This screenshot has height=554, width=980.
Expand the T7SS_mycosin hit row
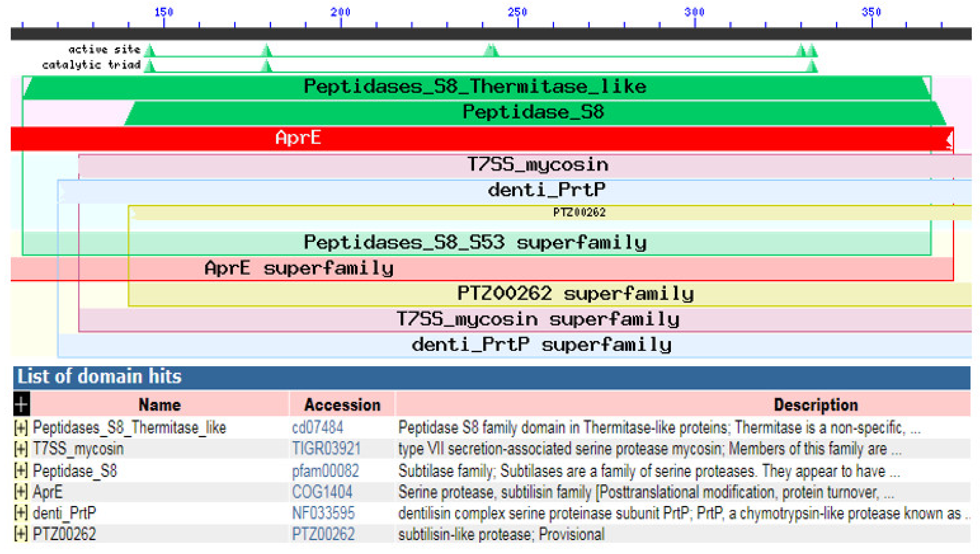pos(21,449)
